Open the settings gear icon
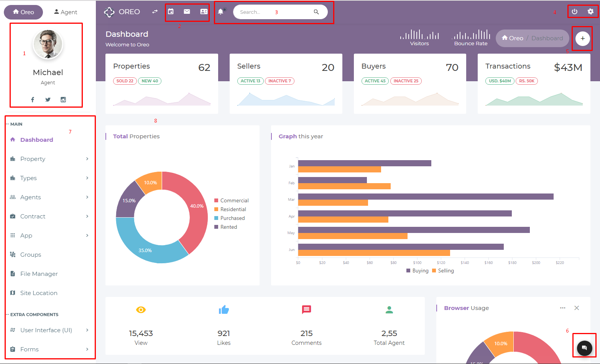Image resolution: width=600 pixels, height=364 pixels. 590,12
